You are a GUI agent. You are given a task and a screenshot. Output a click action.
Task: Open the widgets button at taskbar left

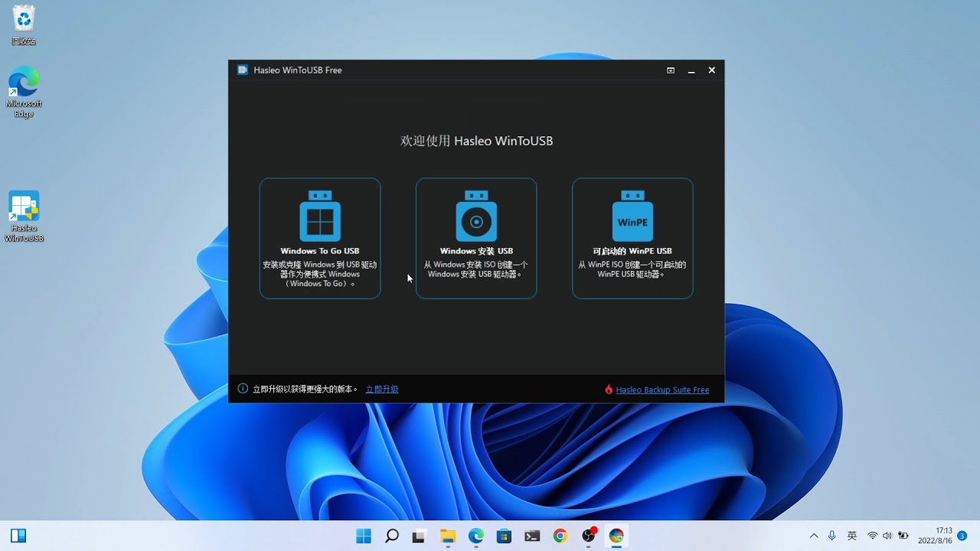point(18,536)
